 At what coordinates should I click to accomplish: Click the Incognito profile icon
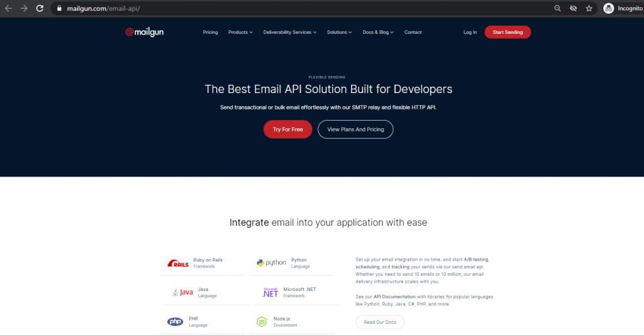[x=609, y=8]
